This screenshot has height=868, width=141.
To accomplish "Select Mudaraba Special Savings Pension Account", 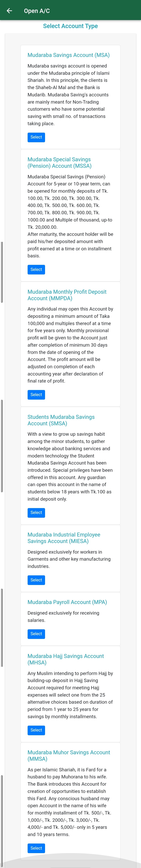I will [36, 270].
